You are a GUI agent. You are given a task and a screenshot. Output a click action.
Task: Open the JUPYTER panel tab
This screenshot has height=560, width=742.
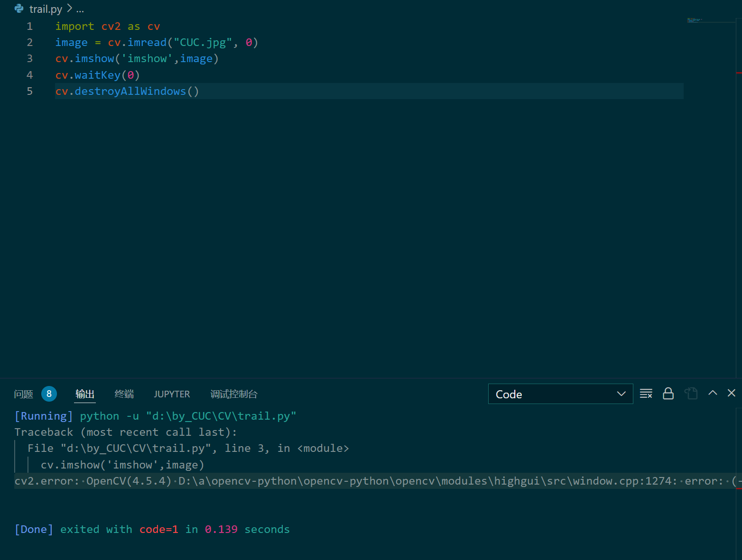click(172, 394)
